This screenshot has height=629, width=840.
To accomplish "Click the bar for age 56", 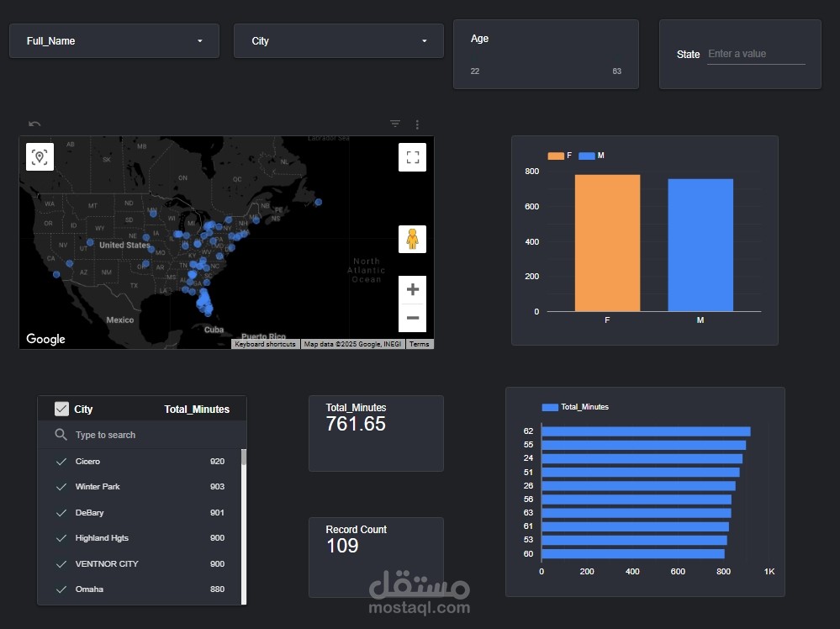I will 637,499.
